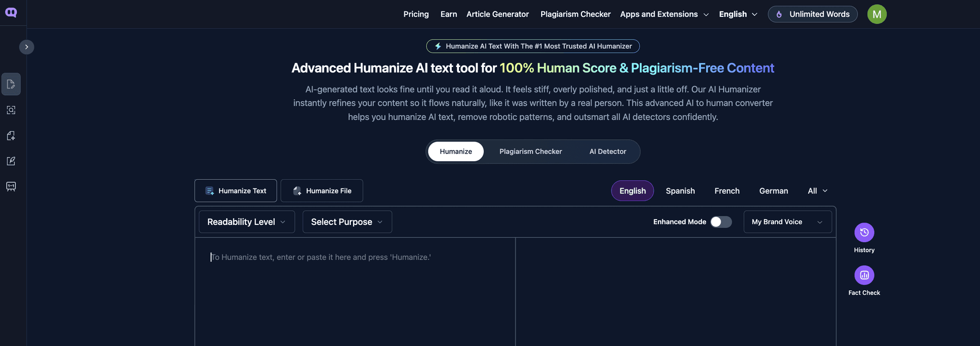This screenshot has width=980, height=346.
Task: Click the Humanize AI Text banner badge
Action: pyautogui.click(x=533, y=46)
